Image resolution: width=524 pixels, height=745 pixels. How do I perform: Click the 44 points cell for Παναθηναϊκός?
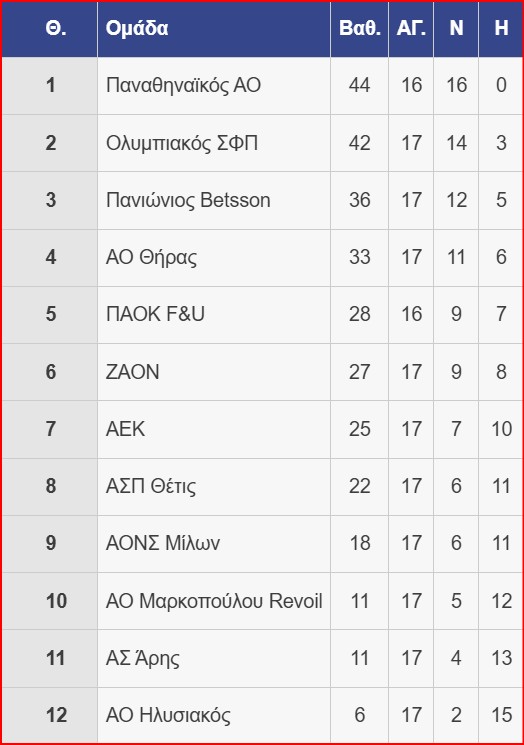360,85
